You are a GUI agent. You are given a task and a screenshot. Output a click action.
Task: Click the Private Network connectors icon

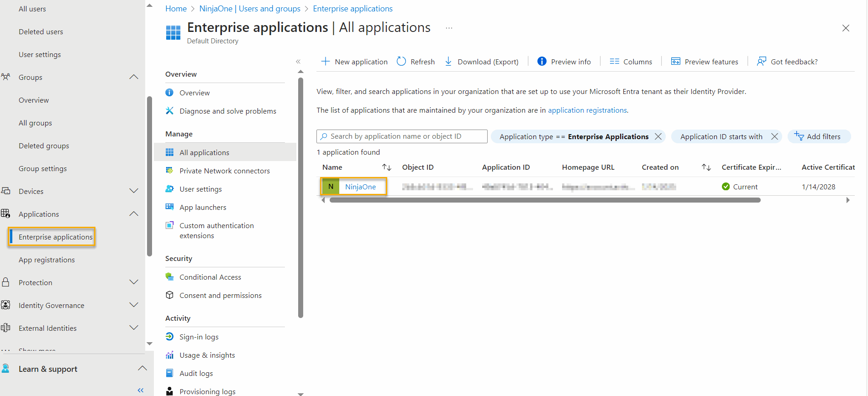[169, 171]
